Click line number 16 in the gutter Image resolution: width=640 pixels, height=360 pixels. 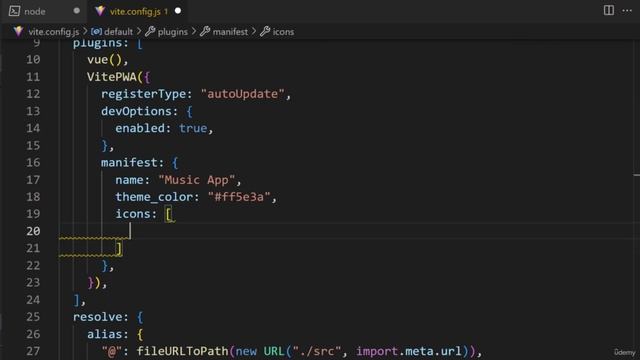[33, 162]
